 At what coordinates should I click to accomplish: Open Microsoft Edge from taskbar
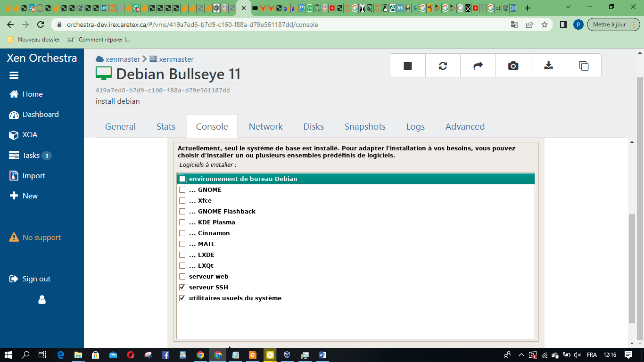pos(60,354)
